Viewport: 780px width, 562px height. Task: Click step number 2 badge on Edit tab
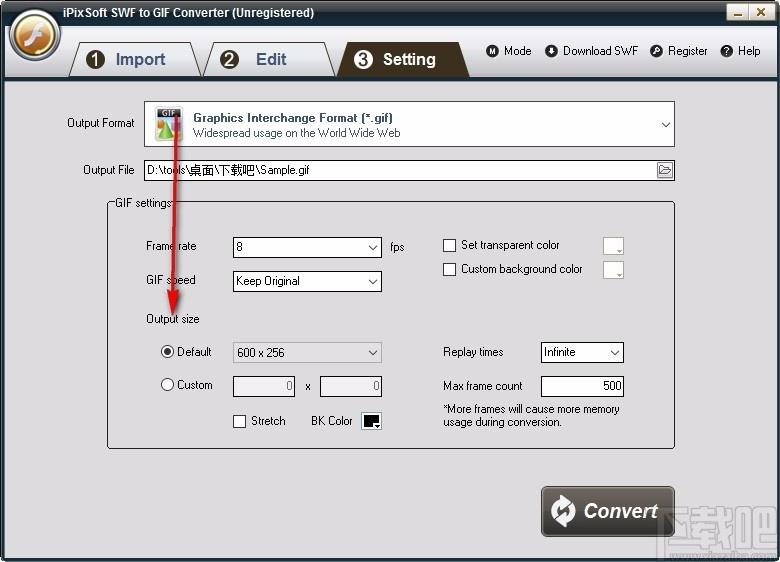tap(229, 60)
